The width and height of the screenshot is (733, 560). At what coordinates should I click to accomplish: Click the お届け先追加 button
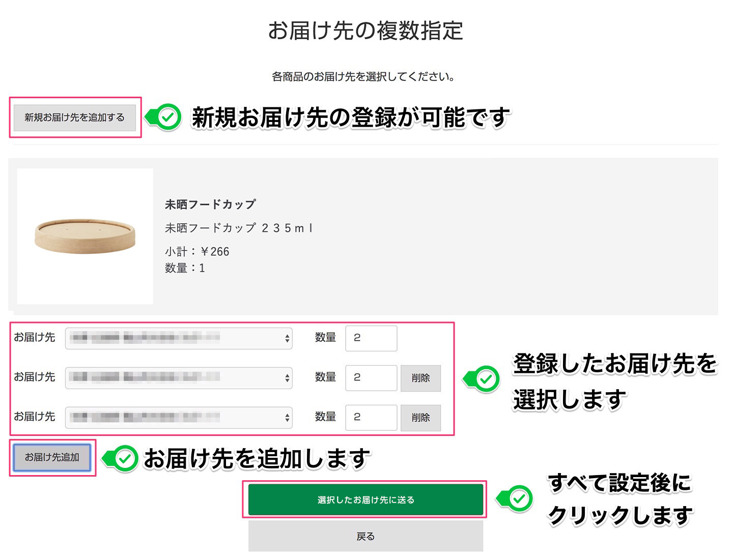point(52,457)
